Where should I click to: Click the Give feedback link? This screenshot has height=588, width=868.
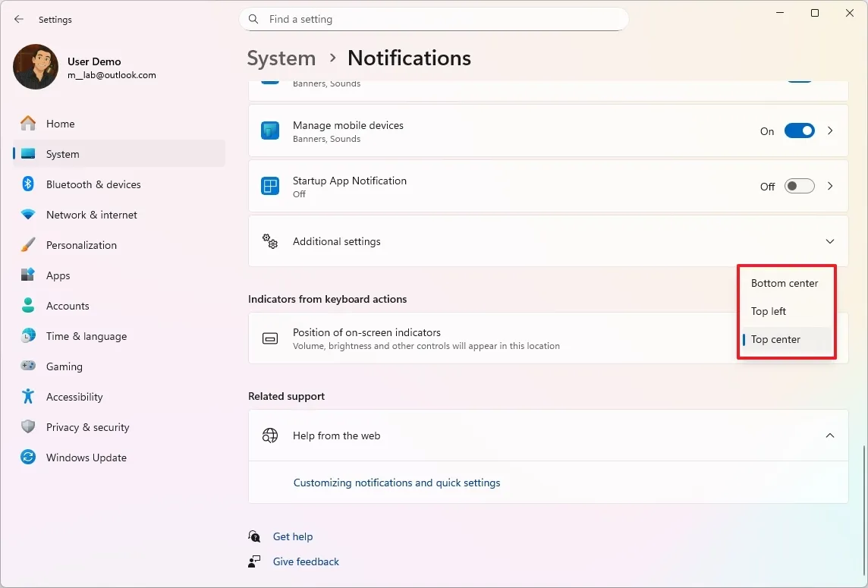pos(306,561)
